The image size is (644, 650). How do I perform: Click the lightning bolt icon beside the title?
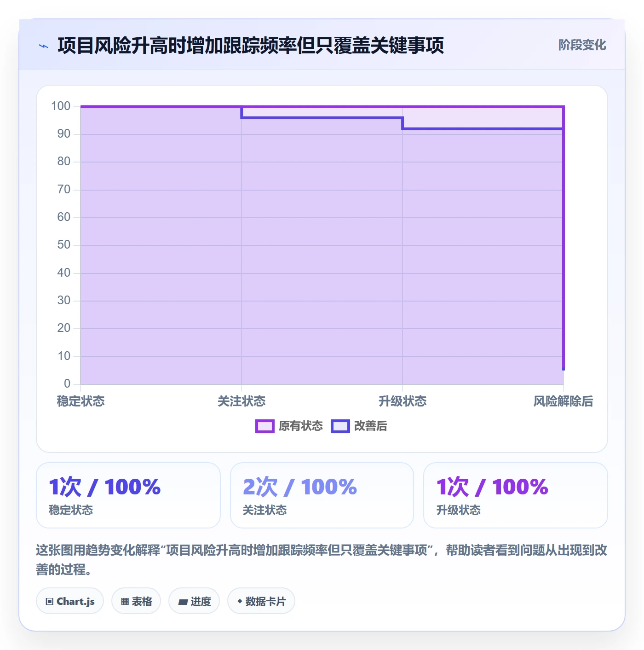point(44,46)
